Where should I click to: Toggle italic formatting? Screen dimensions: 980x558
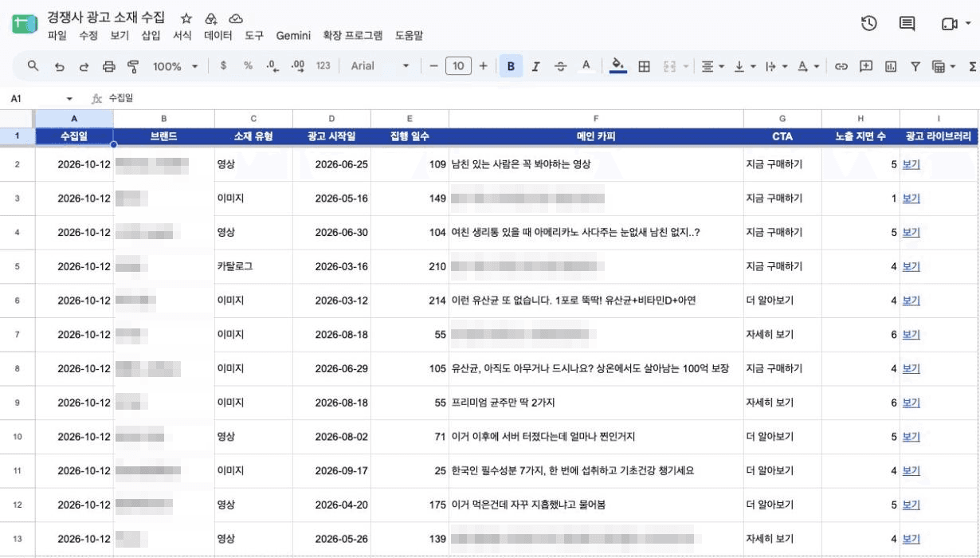(535, 66)
